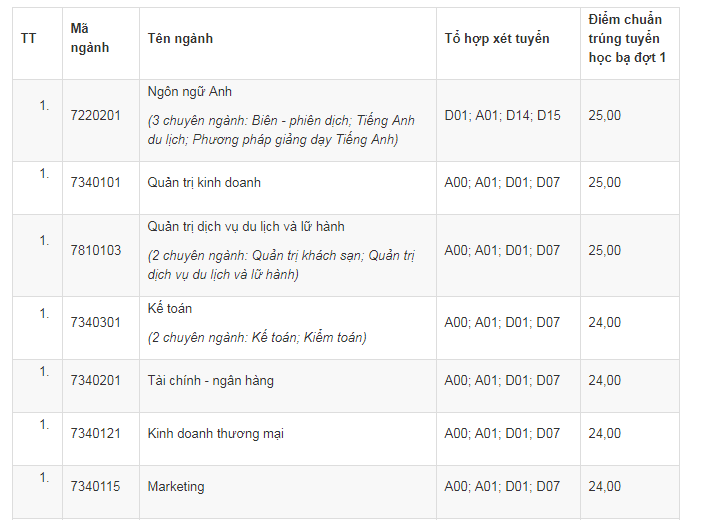This screenshot has height=520, width=711.
Task: Click the 'Kế toán' major name
Action: (170, 309)
